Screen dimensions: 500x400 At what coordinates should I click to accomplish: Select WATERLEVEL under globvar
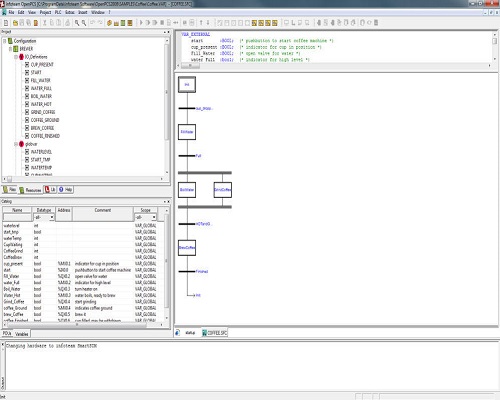click(x=41, y=152)
